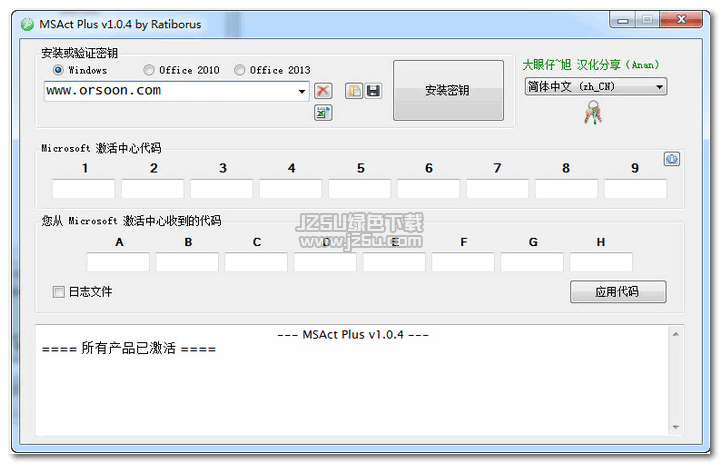Click activation center code field 1

(84, 189)
